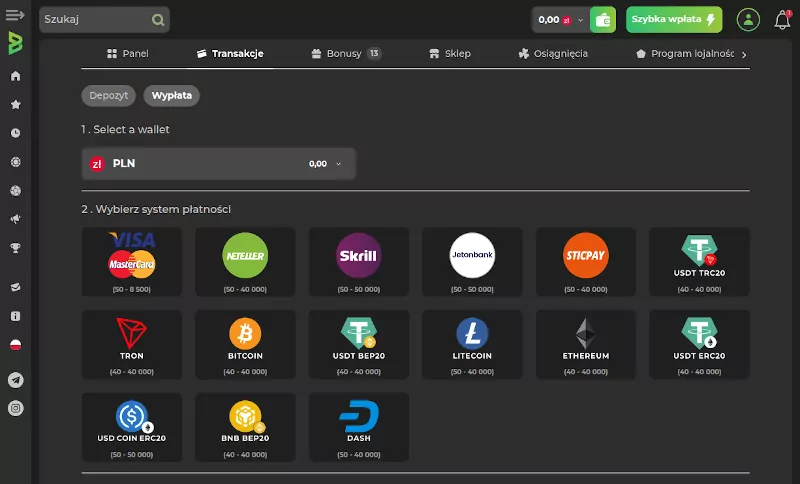The width and height of the screenshot is (800, 484).
Task: Click the megaphone promotions icon
Action: coord(15,219)
